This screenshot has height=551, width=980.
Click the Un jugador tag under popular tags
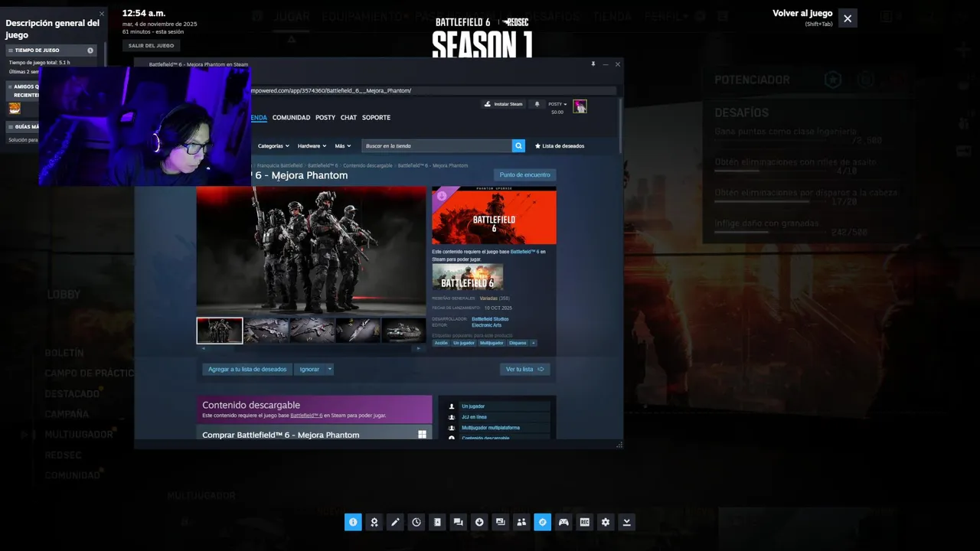464,343
